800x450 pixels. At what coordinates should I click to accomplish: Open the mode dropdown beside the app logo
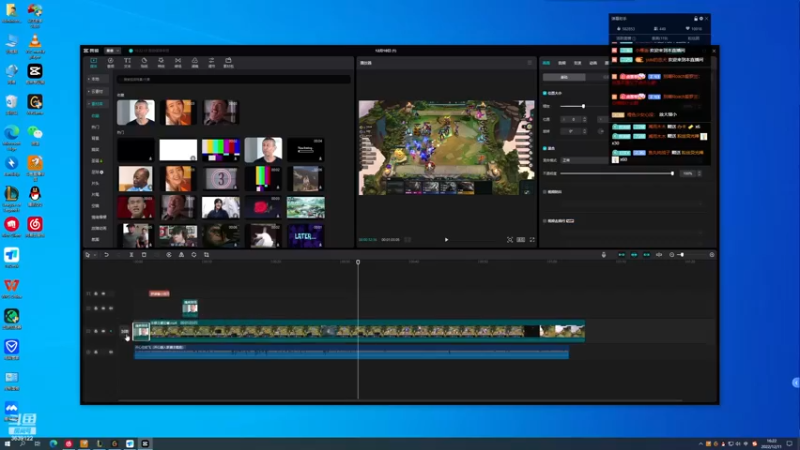tap(112, 51)
